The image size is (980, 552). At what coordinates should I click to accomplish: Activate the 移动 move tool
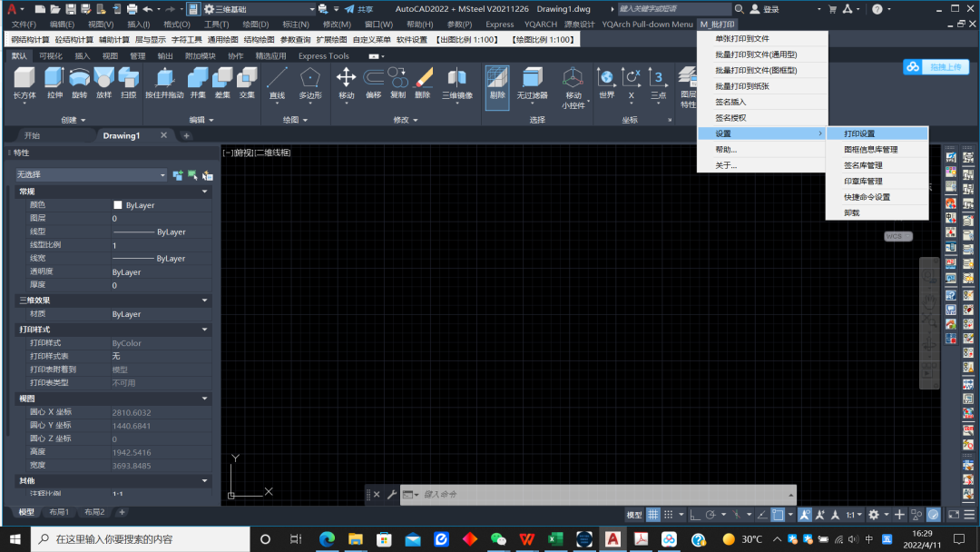coord(347,80)
